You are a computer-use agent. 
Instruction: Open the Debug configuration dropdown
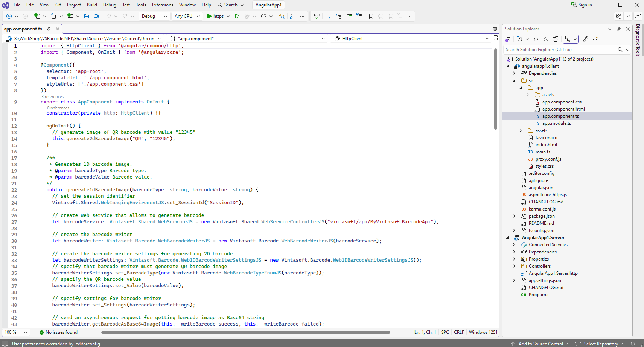tap(154, 16)
